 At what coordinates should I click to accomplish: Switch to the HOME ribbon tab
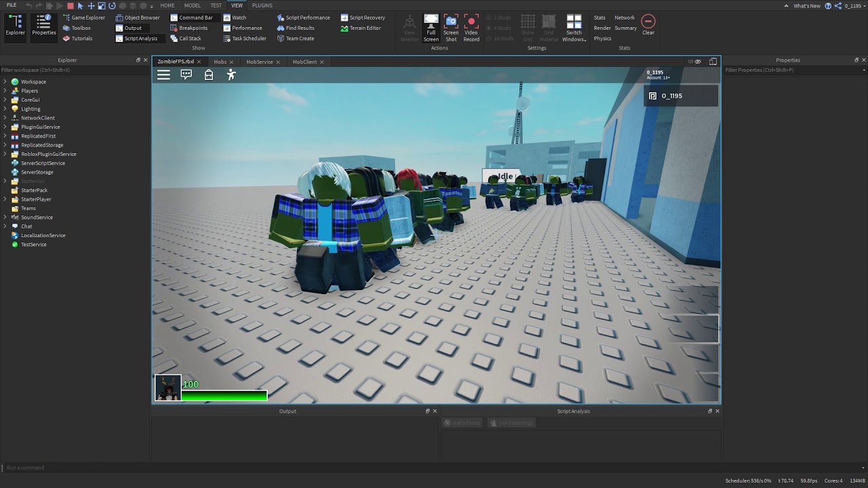(x=167, y=5)
